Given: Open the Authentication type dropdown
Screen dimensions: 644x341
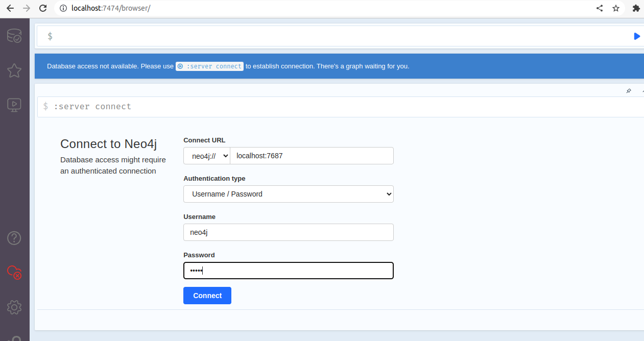Looking at the screenshot, I should 288,194.
